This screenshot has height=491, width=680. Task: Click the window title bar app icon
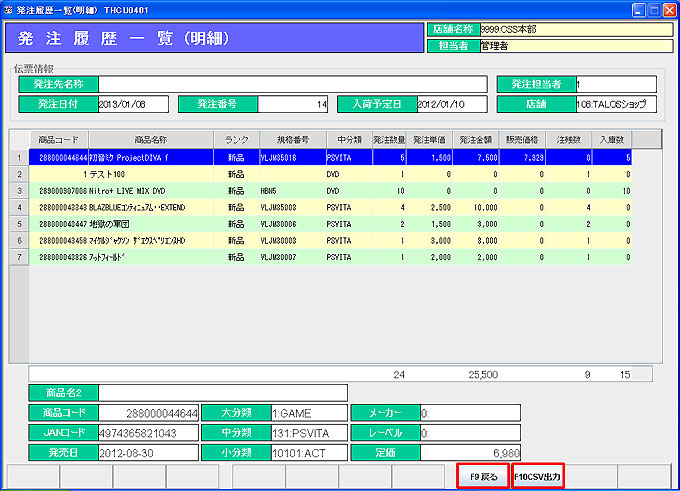(9, 9)
